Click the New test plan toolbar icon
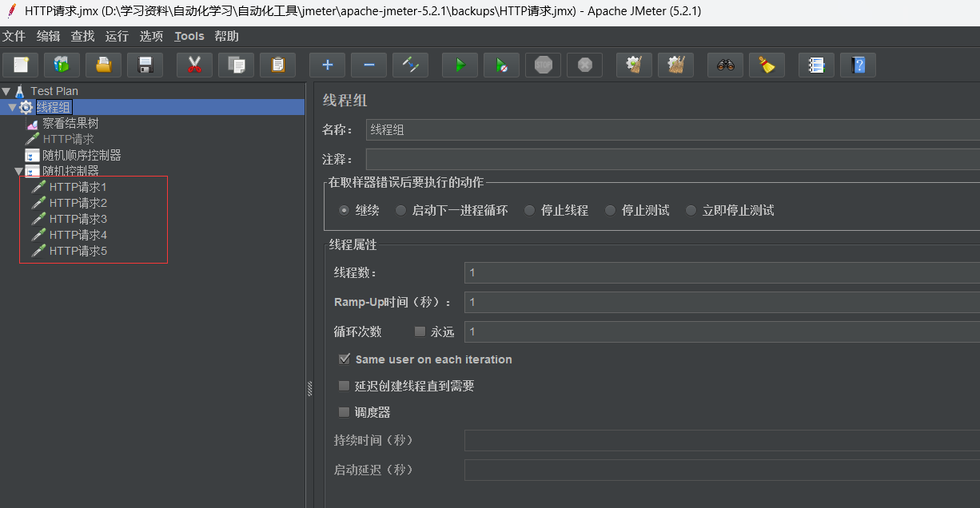The height and width of the screenshot is (508, 980). click(x=21, y=65)
